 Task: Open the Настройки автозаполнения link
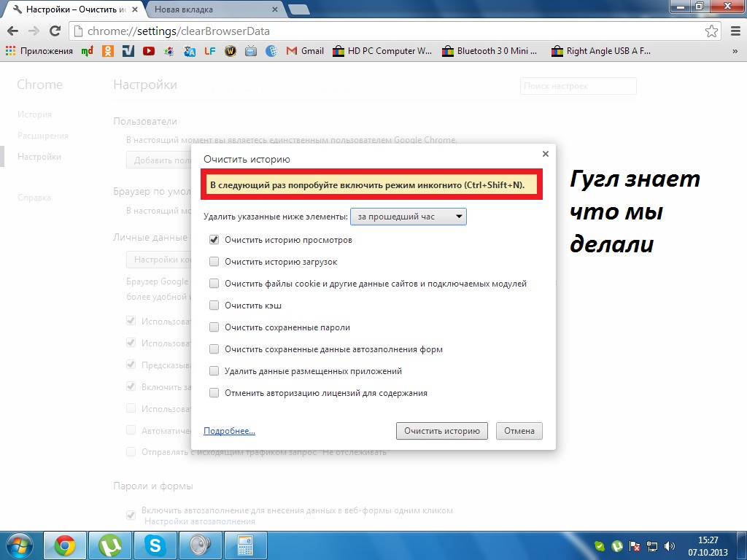pos(200,521)
